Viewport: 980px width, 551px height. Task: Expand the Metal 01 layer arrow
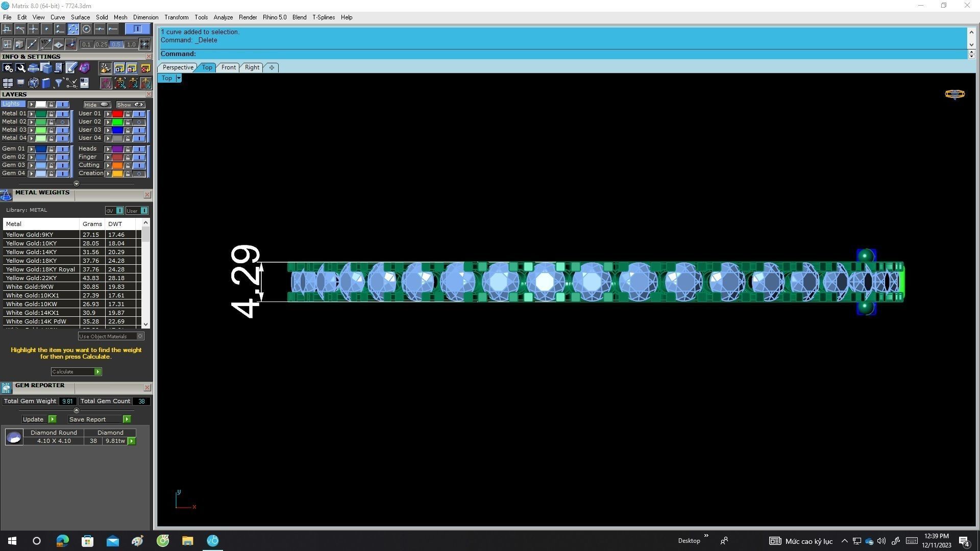32,114
